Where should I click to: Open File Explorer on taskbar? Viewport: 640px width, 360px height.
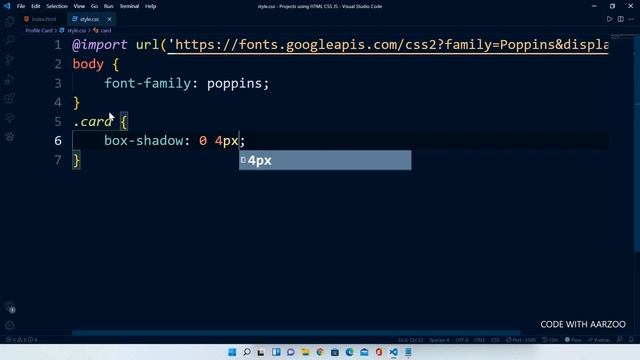point(305,352)
